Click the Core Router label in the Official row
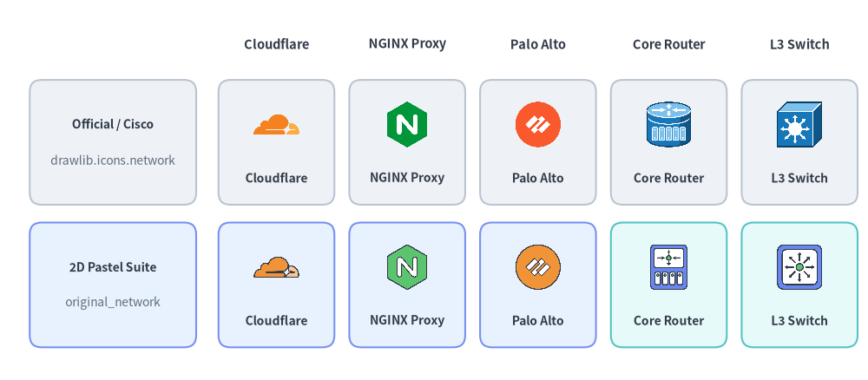The height and width of the screenshot is (380, 868). pos(668,178)
